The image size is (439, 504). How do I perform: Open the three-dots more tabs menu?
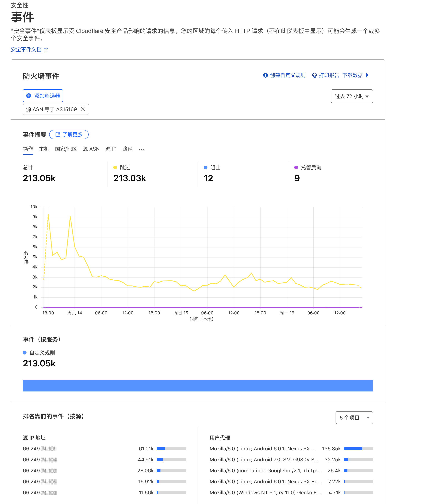[141, 150]
